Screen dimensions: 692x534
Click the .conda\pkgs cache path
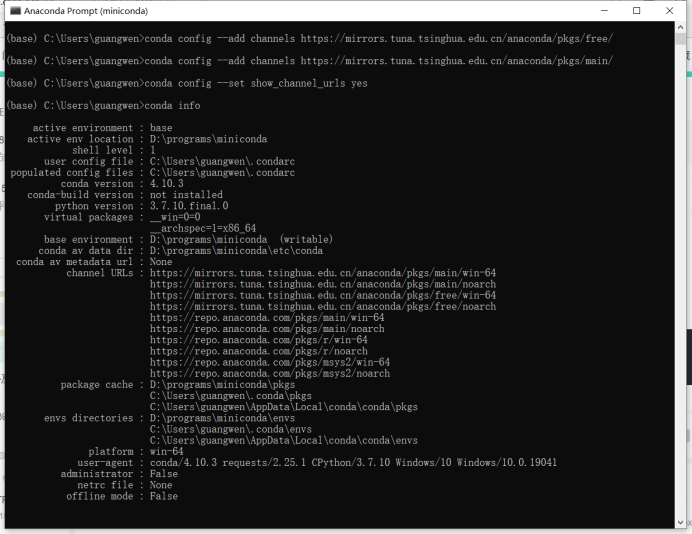click(230, 396)
